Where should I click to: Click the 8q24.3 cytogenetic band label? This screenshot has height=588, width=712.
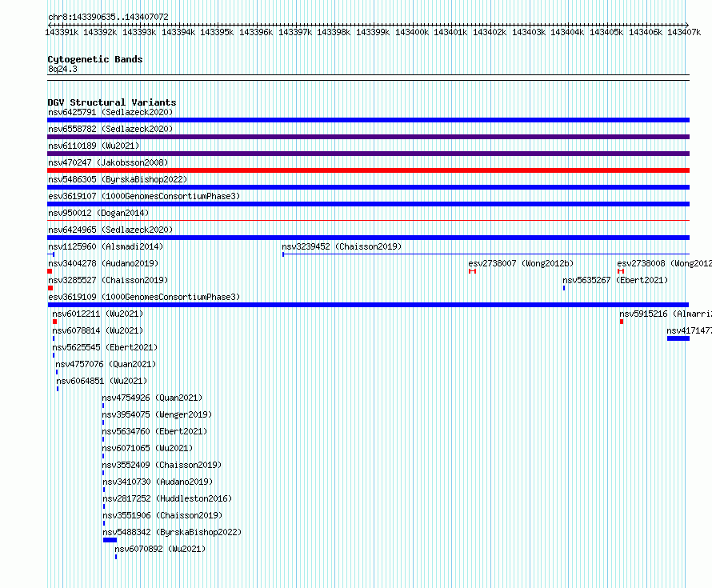point(62,69)
